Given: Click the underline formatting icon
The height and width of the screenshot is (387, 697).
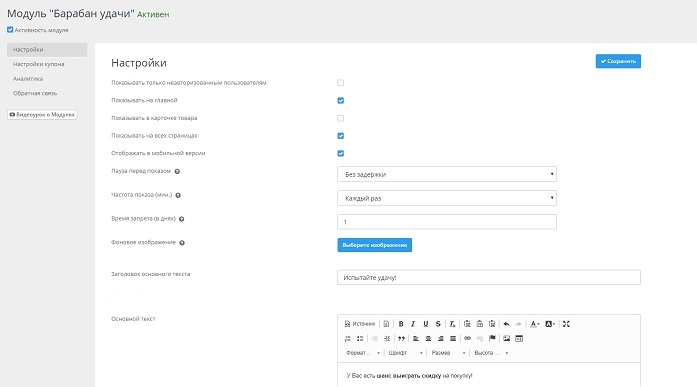Looking at the screenshot, I should click(425, 324).
